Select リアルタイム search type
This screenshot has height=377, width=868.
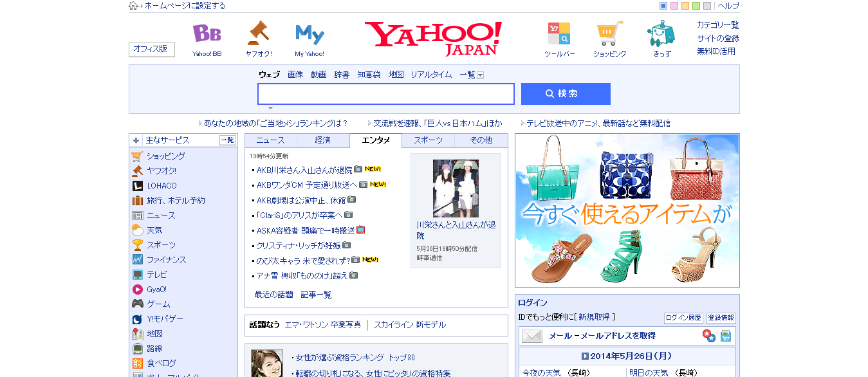(x=431, y=75)
